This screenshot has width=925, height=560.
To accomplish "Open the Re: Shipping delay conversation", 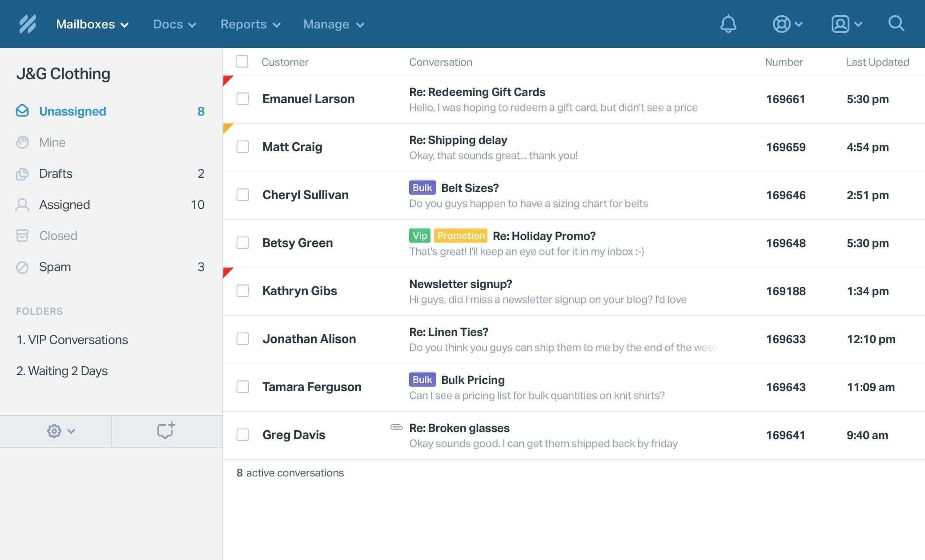I will click(458, 140).
